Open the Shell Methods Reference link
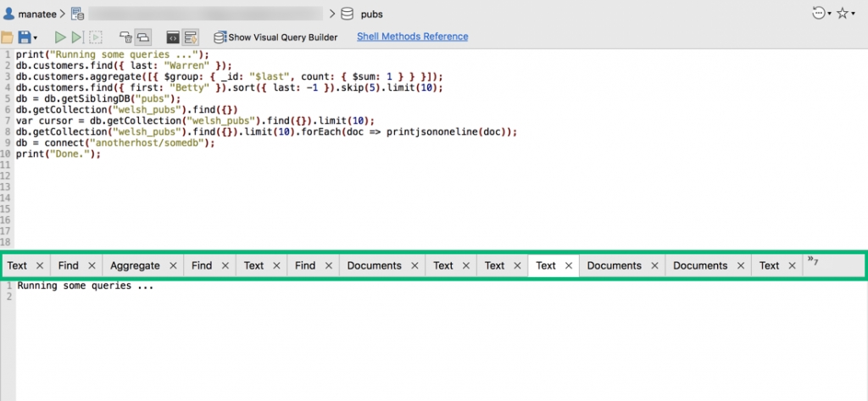The image size is (868, 401). coord(413,36)
